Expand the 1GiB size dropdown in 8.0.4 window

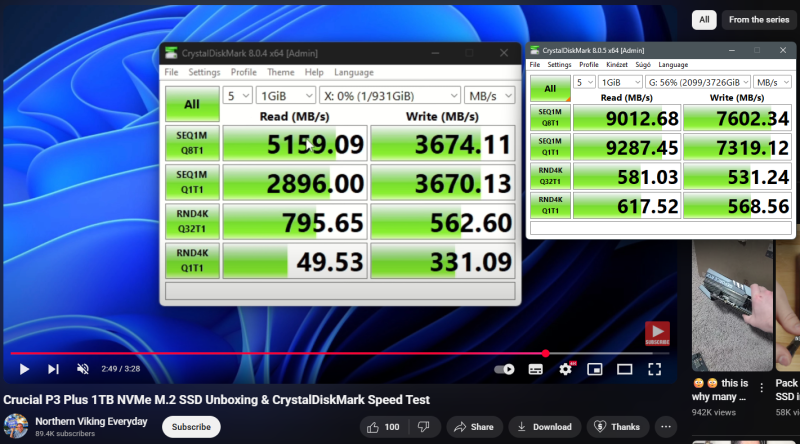point(286,96)
